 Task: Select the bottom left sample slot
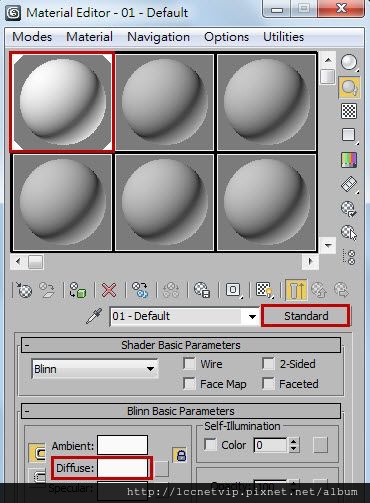coord(62,202)
